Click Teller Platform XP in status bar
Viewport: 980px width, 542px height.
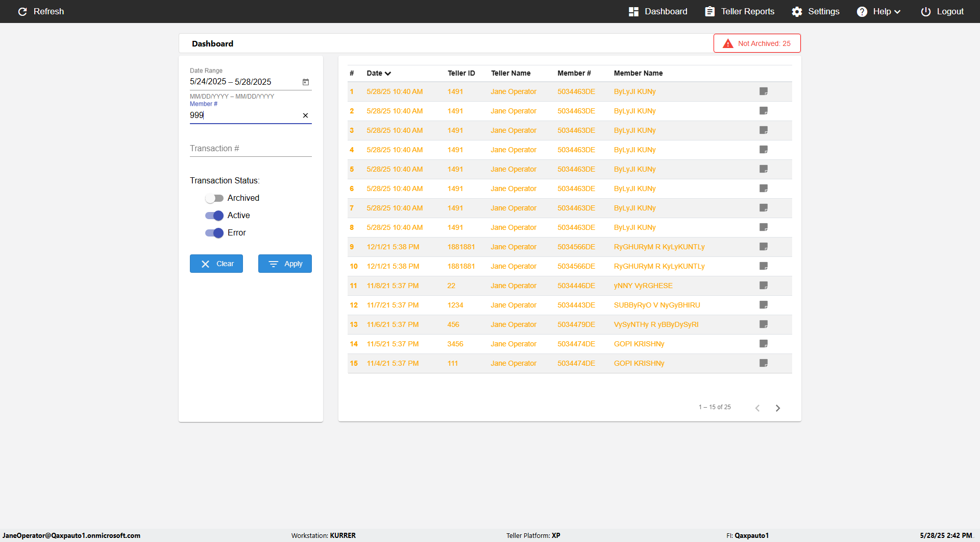tap(533, 535)
